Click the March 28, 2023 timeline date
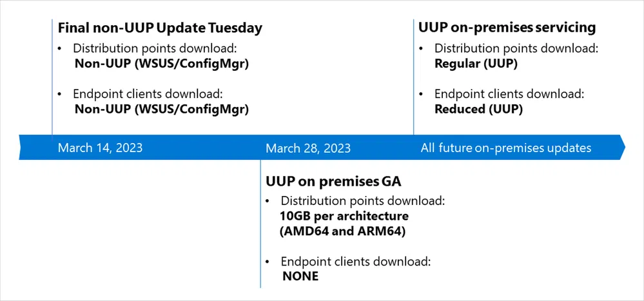The height and width of the screenshot is (301, 644). click(x=308, y=148)
